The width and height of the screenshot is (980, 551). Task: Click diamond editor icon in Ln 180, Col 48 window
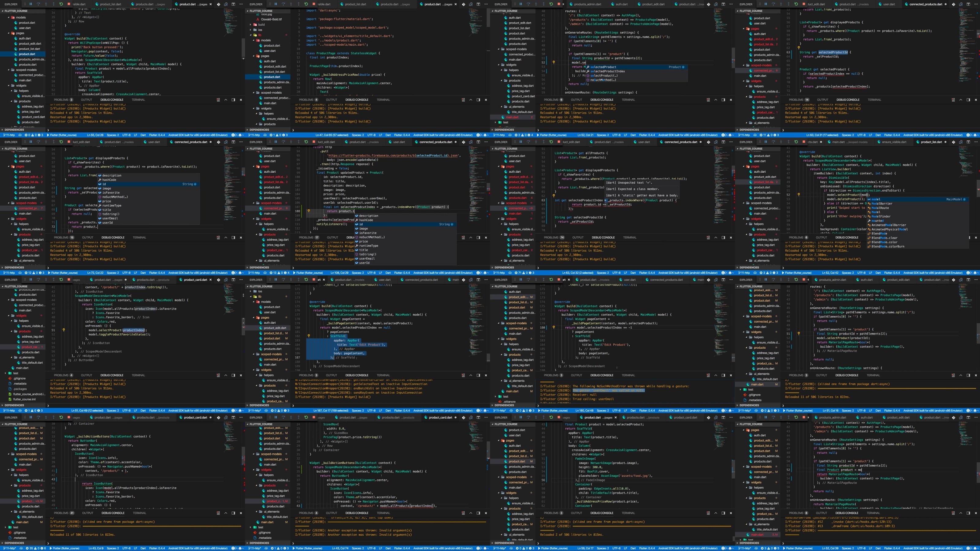(x=708, y=279)
